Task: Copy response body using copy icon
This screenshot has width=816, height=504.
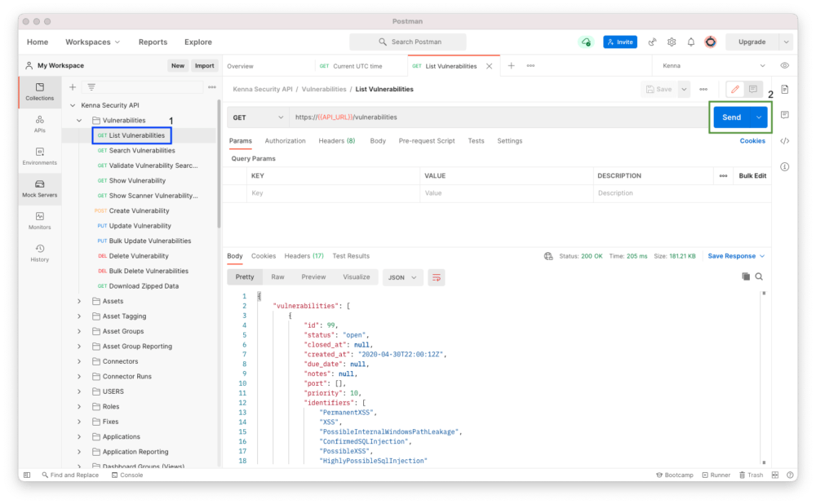Action: pyautogui.click(x=746, y=277)
